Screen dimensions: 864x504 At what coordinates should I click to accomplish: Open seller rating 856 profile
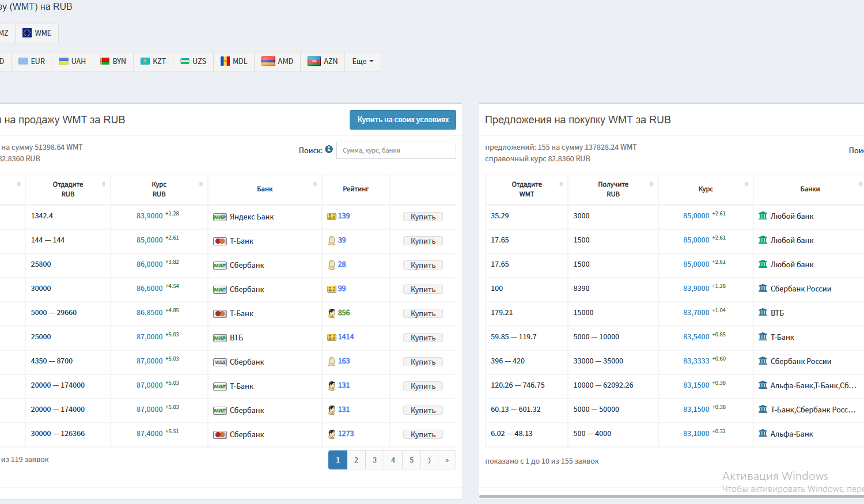click(344, 313)
